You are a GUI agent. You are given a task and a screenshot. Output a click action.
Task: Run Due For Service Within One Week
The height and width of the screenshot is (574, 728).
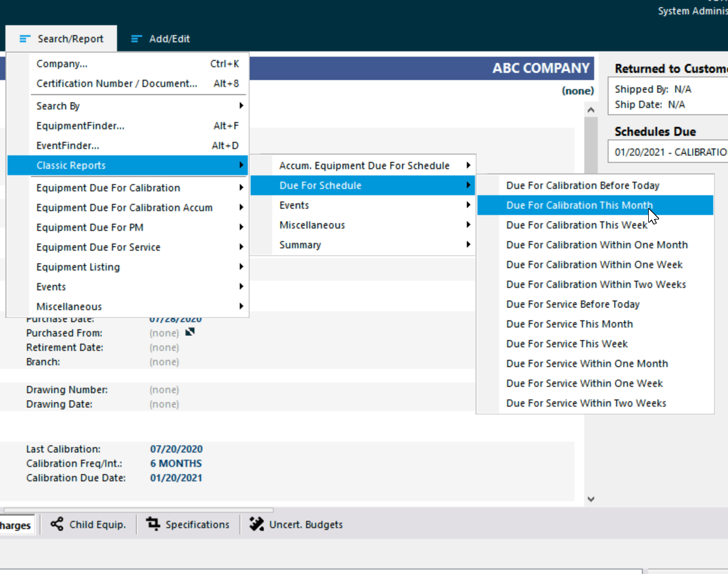click(595, 383)
